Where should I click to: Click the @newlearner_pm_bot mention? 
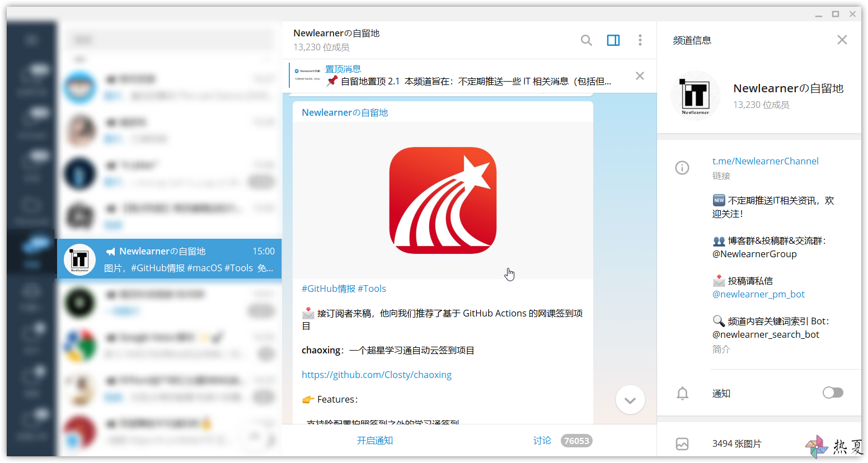pyautogui.click(x=758, y=294)
